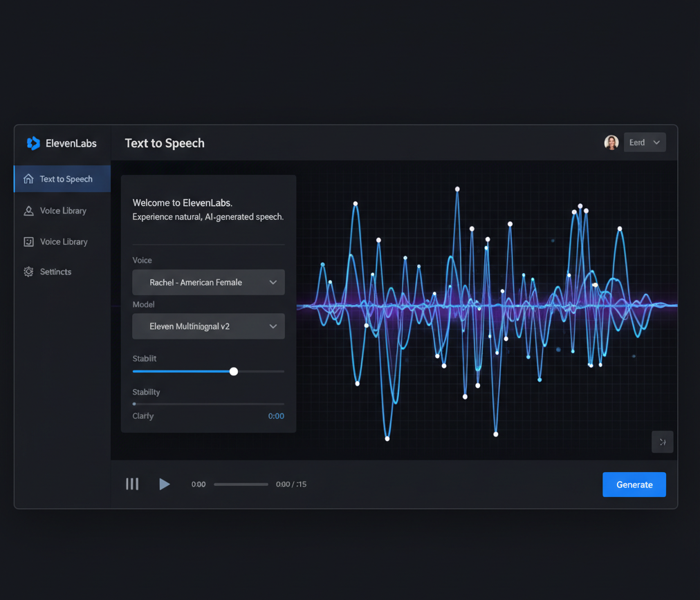700x600 pixels.
Task: Click the white handle on the first slider
Action: pyautogui.click(x=234, y=372)
